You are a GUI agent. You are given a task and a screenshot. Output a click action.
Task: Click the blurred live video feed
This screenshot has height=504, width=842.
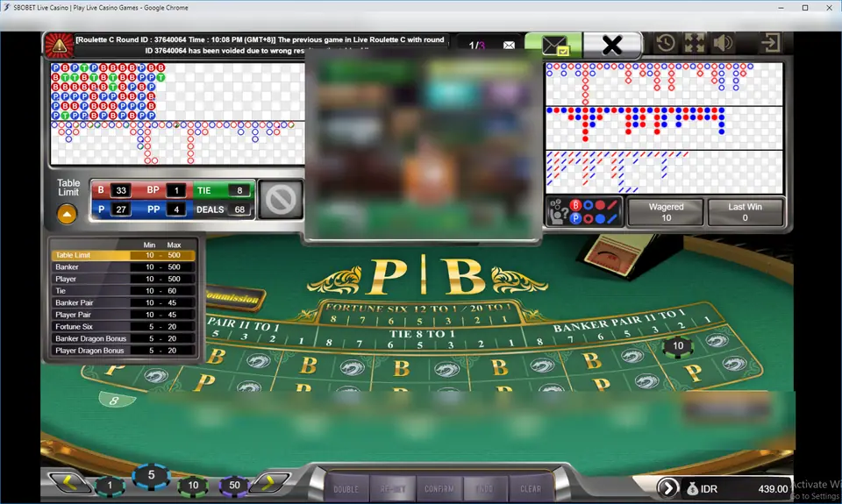pyautogui.click(x=422, y=145)
